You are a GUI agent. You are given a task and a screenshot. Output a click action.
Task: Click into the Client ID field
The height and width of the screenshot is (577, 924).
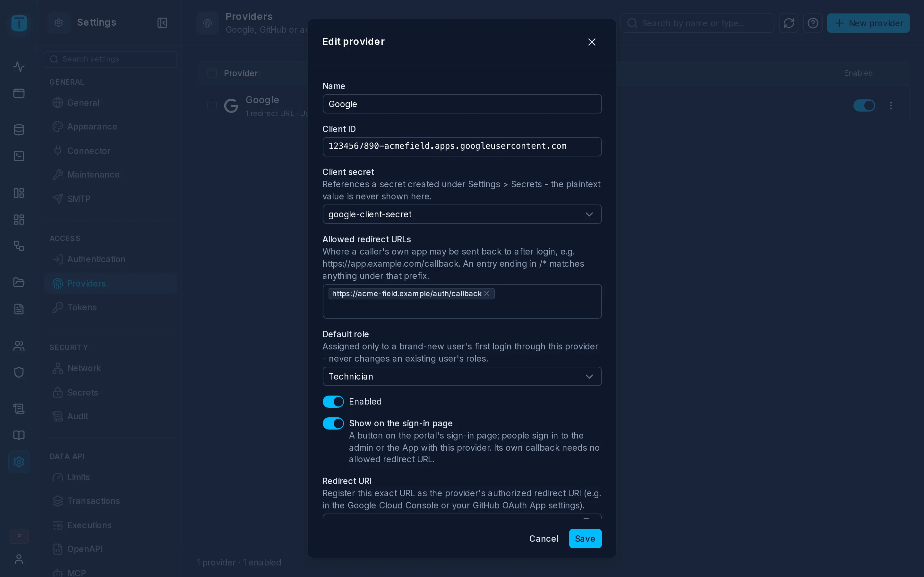coord(462,146)
